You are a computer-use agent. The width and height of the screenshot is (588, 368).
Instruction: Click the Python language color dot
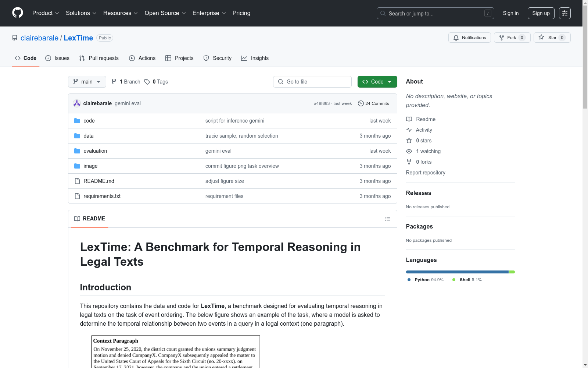click(x=409, y=280)
